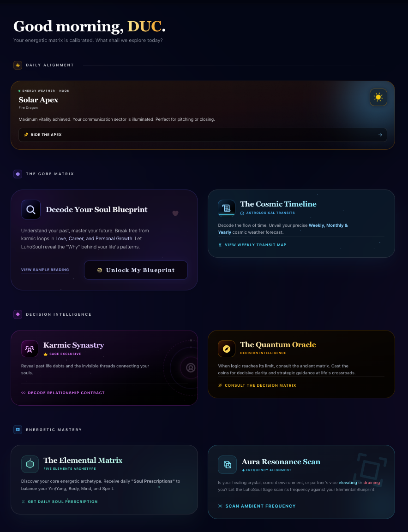Click The Core Matrix section hexagon icon

[x=18, y=174]
